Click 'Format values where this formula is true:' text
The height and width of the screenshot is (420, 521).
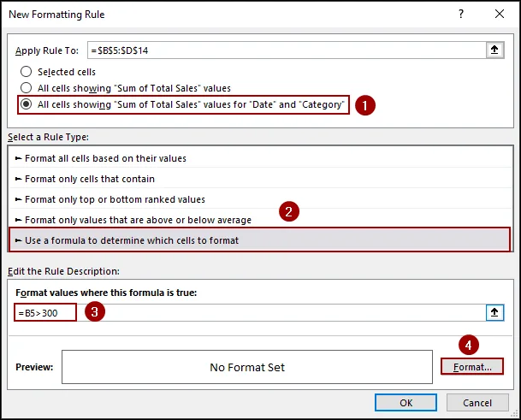[106, 293]
